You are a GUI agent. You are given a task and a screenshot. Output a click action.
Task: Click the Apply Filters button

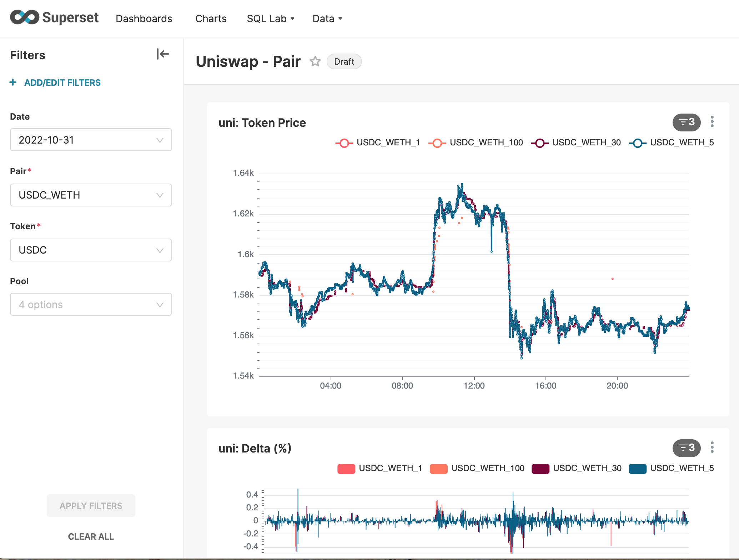click(x=91, y=506)
